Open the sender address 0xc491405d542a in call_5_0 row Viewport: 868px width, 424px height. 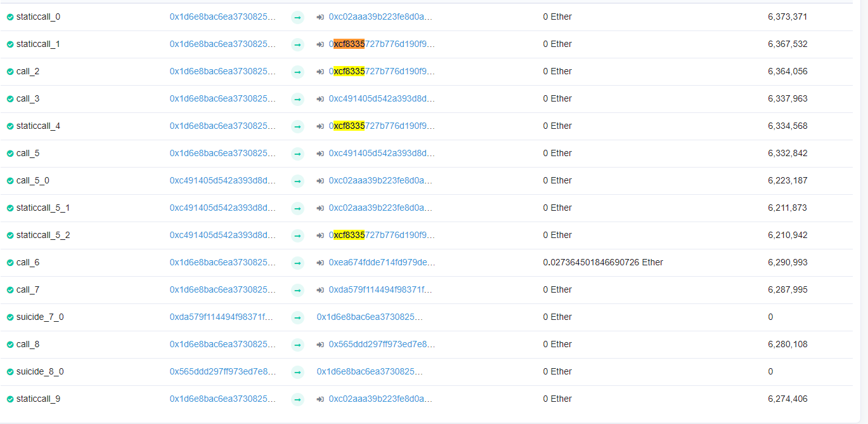(x=223, y=181)
